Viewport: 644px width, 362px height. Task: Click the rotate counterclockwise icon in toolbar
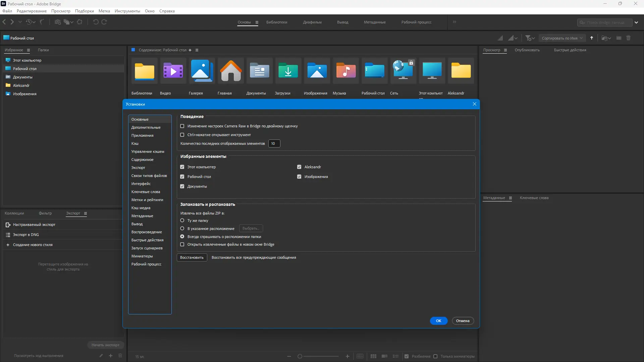(96, 22)
